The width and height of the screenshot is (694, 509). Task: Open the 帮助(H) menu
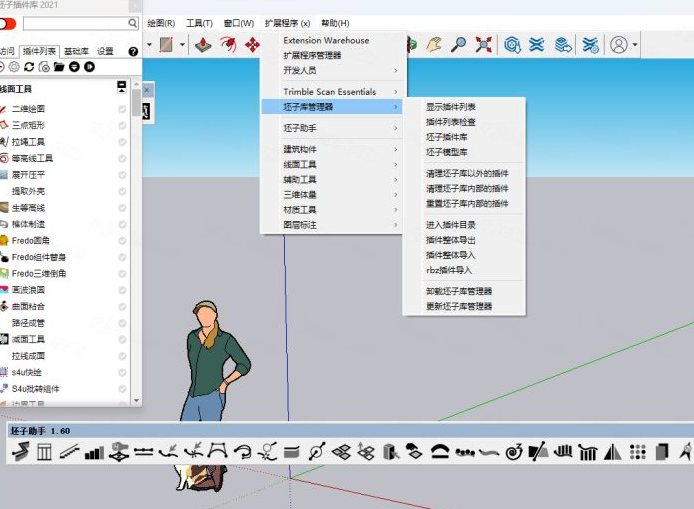335,23
